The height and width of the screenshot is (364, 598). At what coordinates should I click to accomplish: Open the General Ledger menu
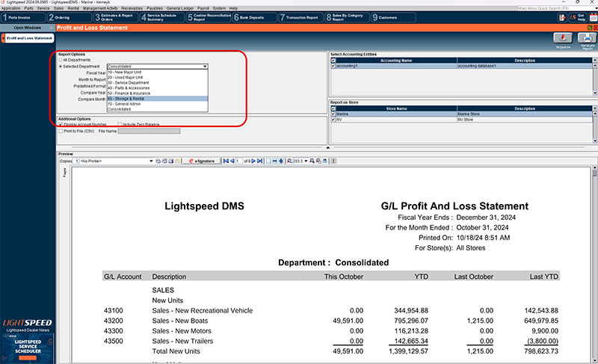[x=180, y=8]
